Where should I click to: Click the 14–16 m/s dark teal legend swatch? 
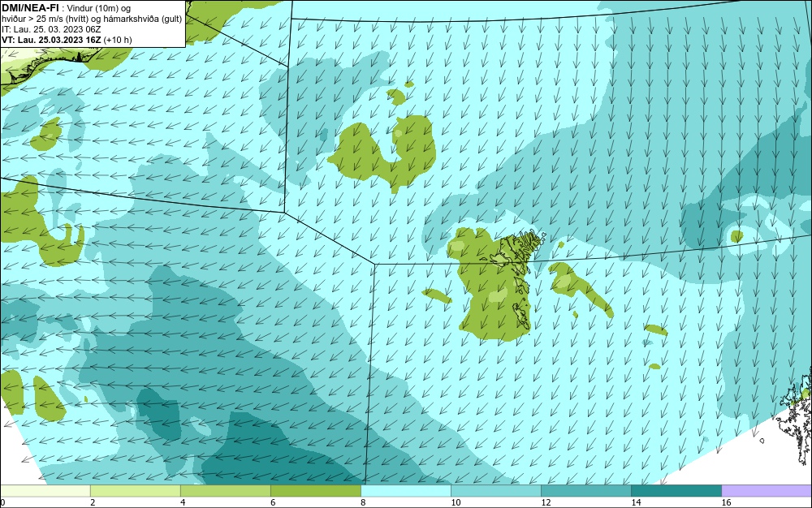click(x=676, y=491)
